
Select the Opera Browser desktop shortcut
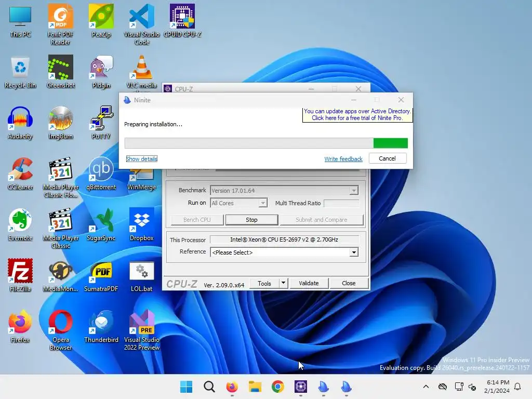click(60, 330)
